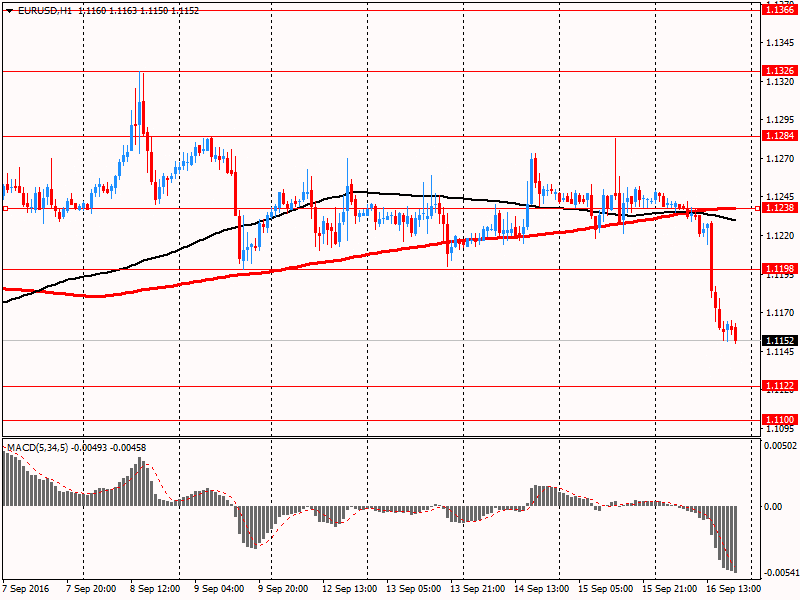Click the -0.00541 MACD scale minimum label
This screenshot has height=600, width=800.
pyautogui.click(x=778, y=573)
